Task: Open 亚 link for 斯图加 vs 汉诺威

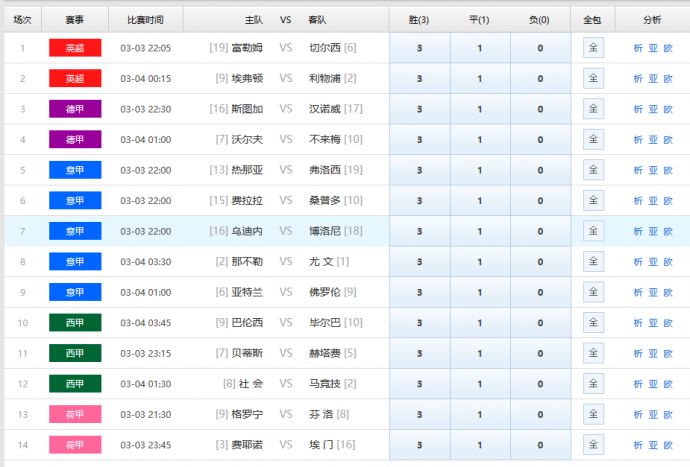Action: point(653,109)
